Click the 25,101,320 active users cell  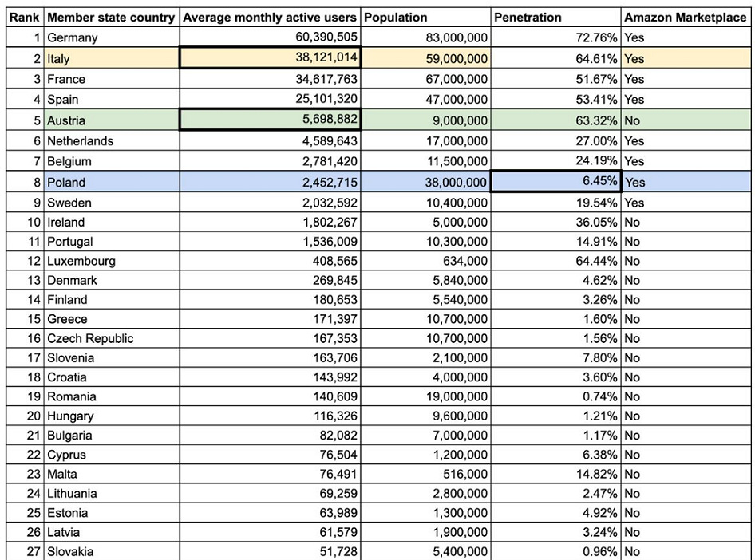[x=270, y=99]
